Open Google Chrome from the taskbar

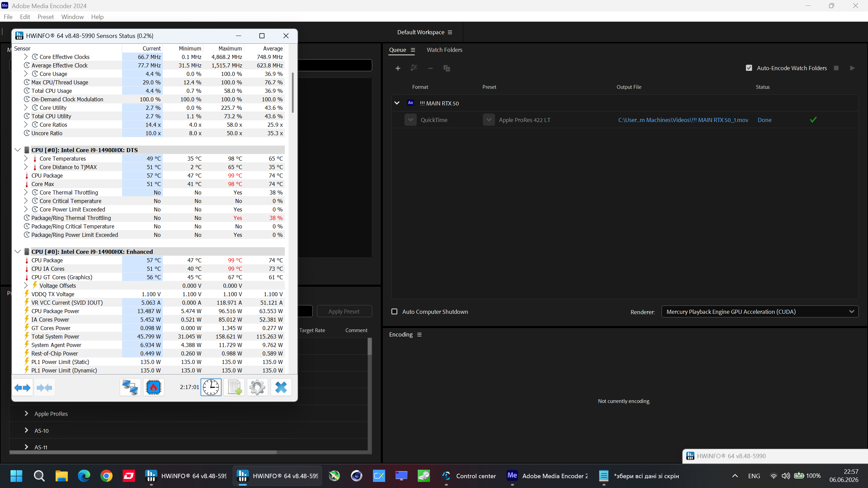click(106, 476)
